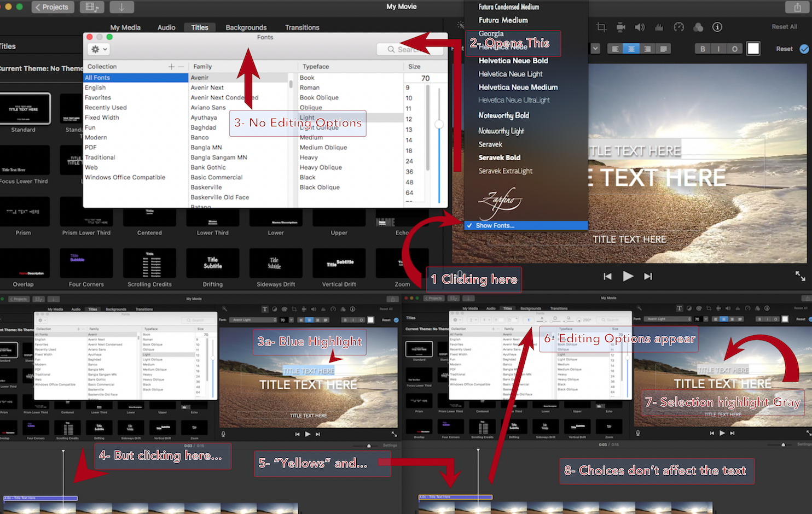This screenshot has height=514, width=812.
Task: Select the Cropping tool icon
Action: pos(602,27)
